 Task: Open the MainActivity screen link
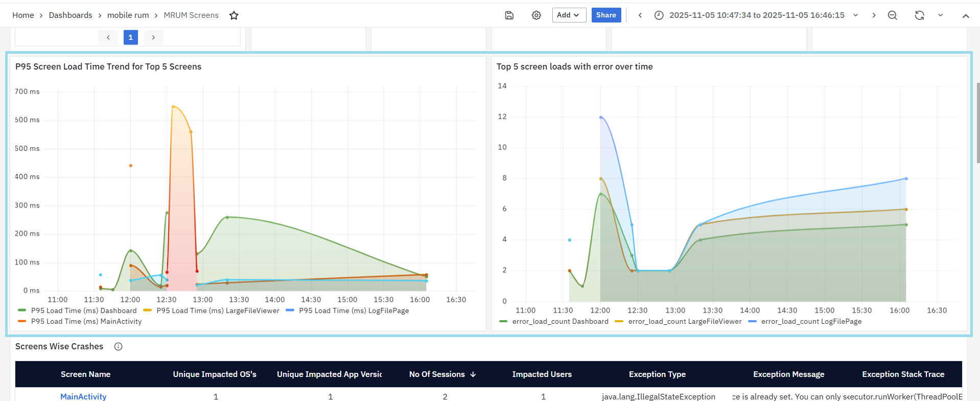(x=83, y=396)
